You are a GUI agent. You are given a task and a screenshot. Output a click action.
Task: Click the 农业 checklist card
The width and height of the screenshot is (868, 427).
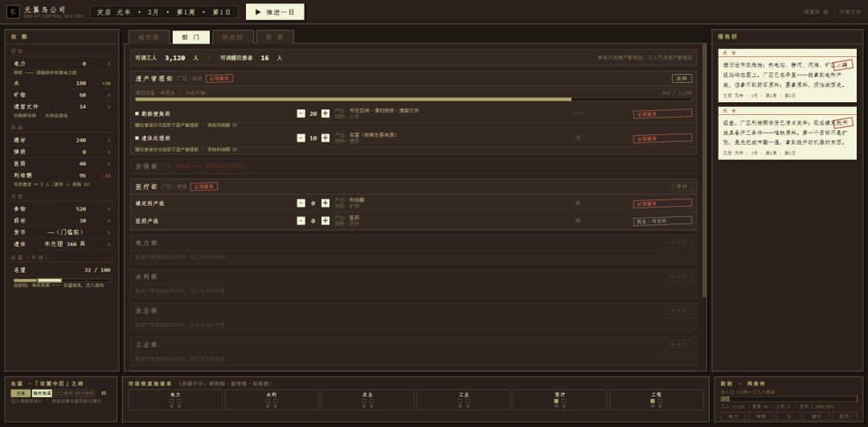click(367, 400)
